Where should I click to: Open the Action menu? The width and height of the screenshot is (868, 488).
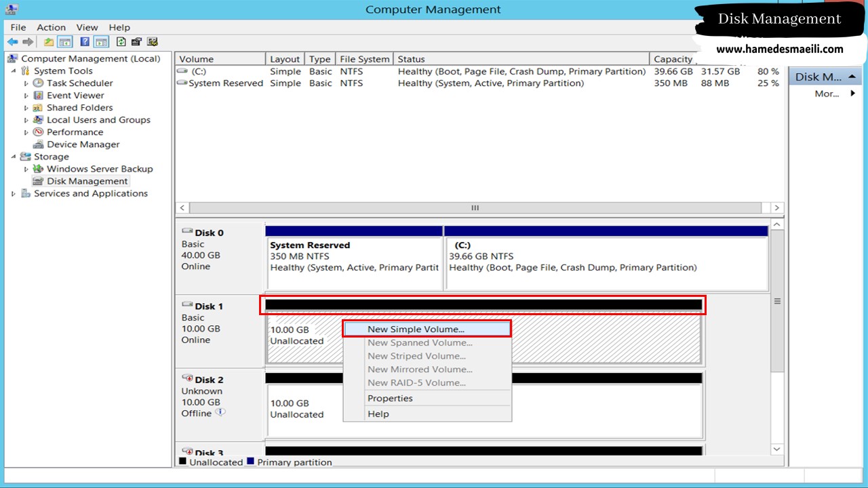(x=52, y=27)
